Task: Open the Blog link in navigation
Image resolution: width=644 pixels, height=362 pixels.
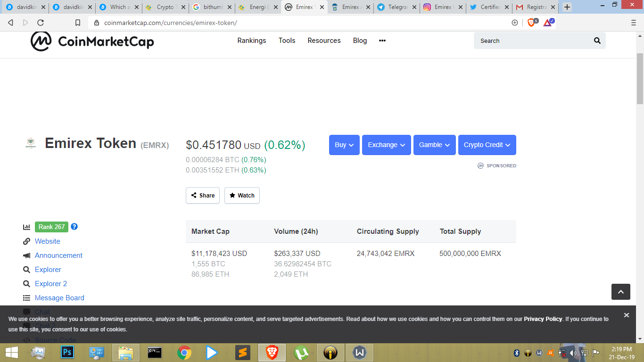Action: point(360,41)
